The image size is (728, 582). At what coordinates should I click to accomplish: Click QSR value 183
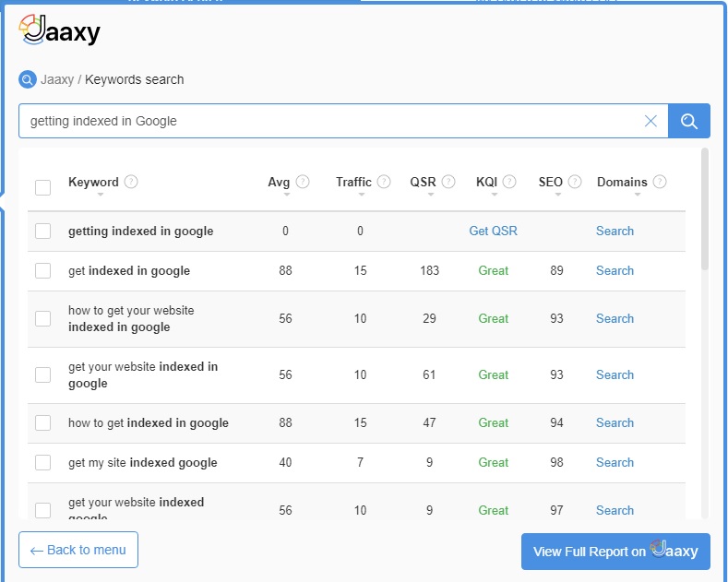[x=429, y=270]
